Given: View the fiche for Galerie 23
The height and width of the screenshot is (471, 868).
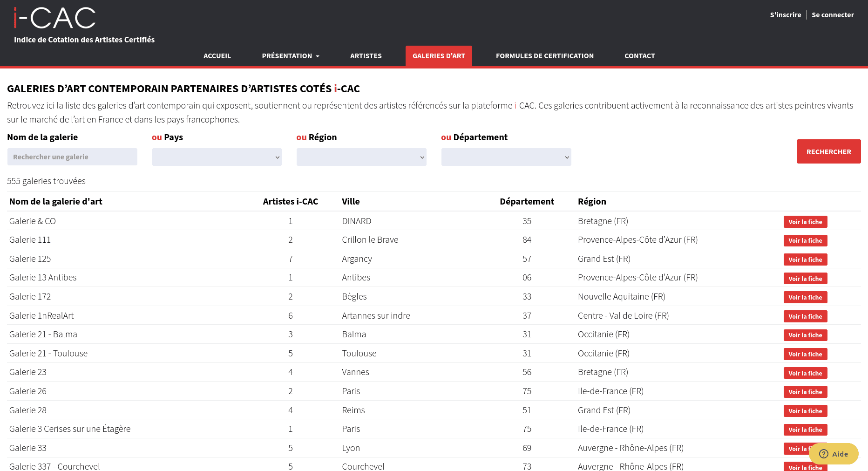Looking at the screenshot, I should coord(805,373).
